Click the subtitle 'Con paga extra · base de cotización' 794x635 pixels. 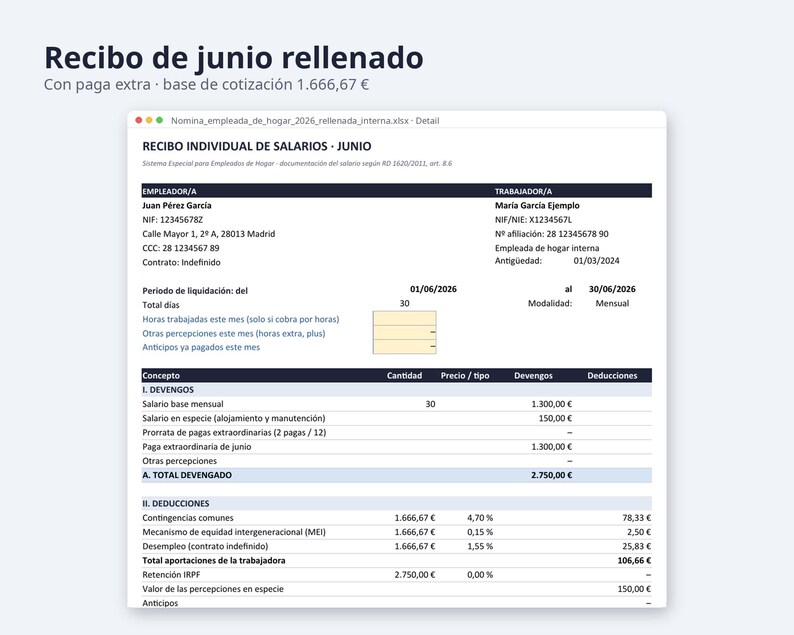pyautogui.click(x=168, y=84)
